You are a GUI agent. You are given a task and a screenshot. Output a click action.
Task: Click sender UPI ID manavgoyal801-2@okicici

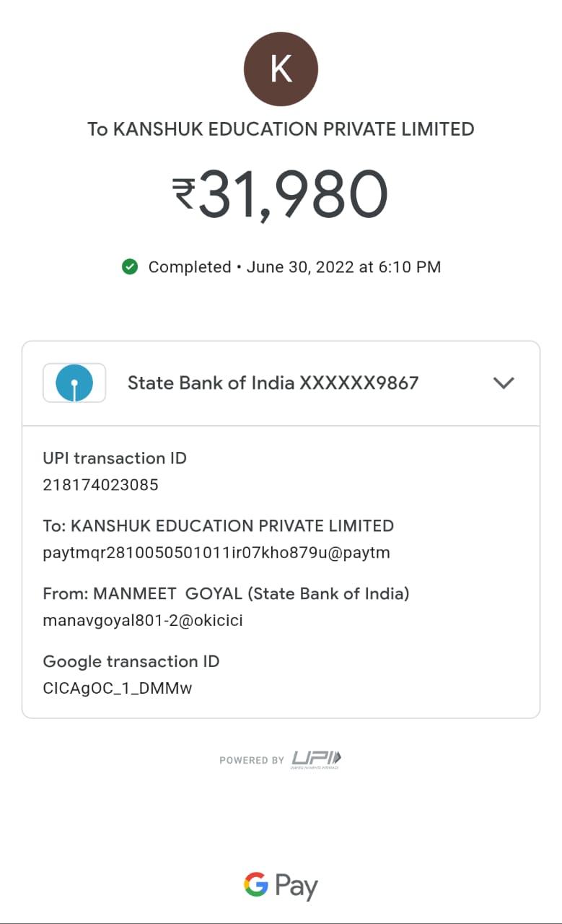(143, 620)
